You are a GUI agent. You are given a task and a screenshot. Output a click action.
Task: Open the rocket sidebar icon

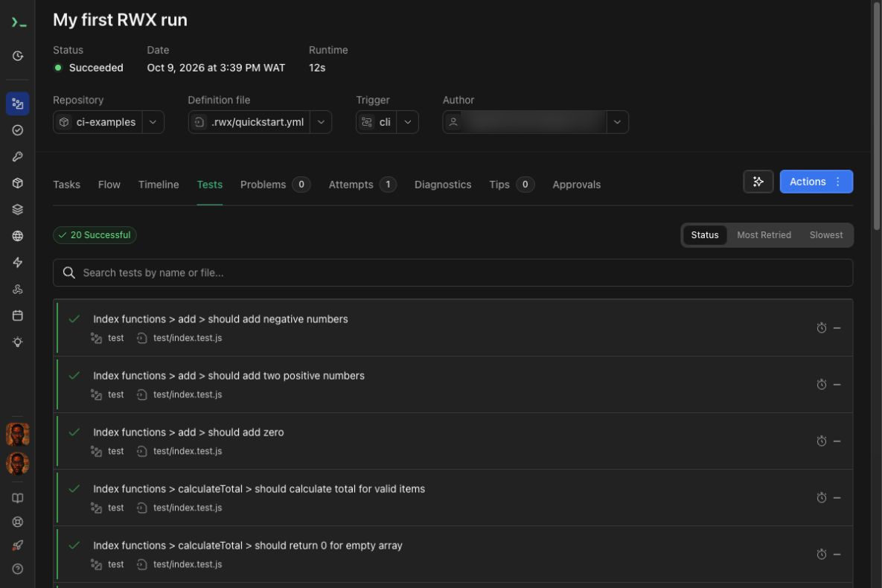(18, 546)
